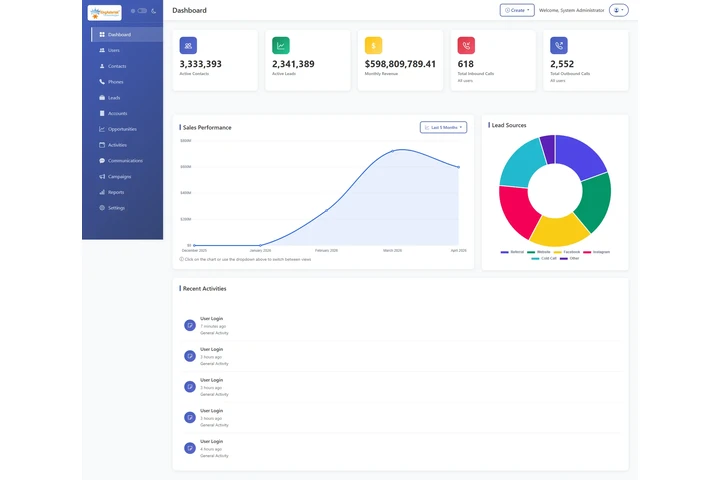Click the yellow Monthly Revenue dollar icon
720x480 pixels.
coord(373,46)
